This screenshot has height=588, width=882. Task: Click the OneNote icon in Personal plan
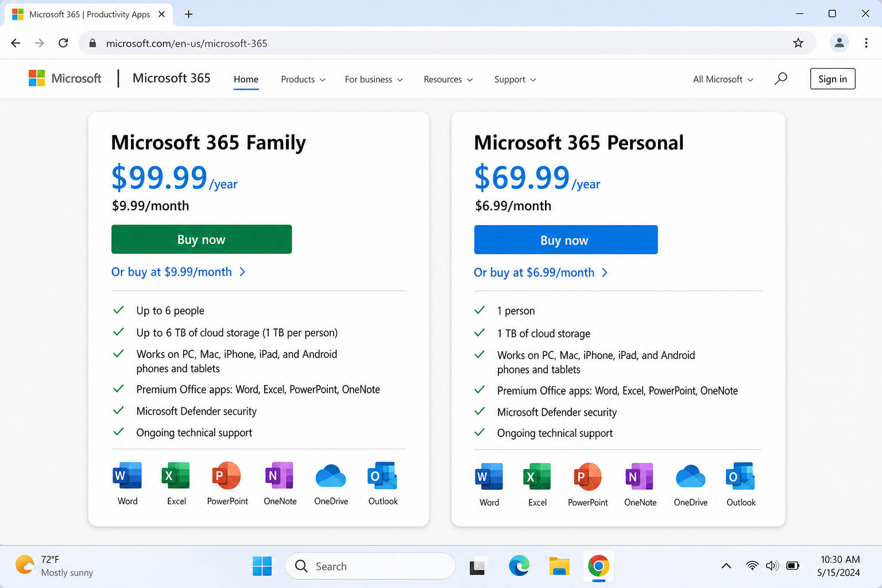click(x=640, y=477)
